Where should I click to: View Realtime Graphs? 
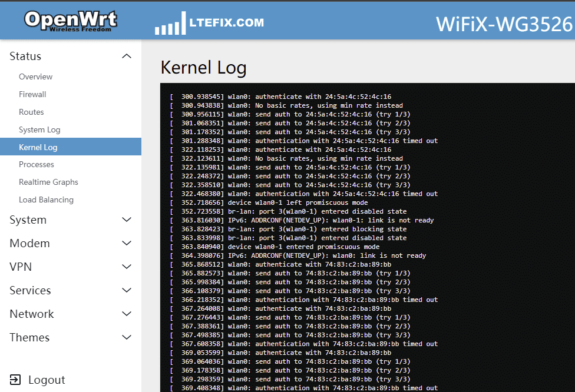tap(48, 182)
